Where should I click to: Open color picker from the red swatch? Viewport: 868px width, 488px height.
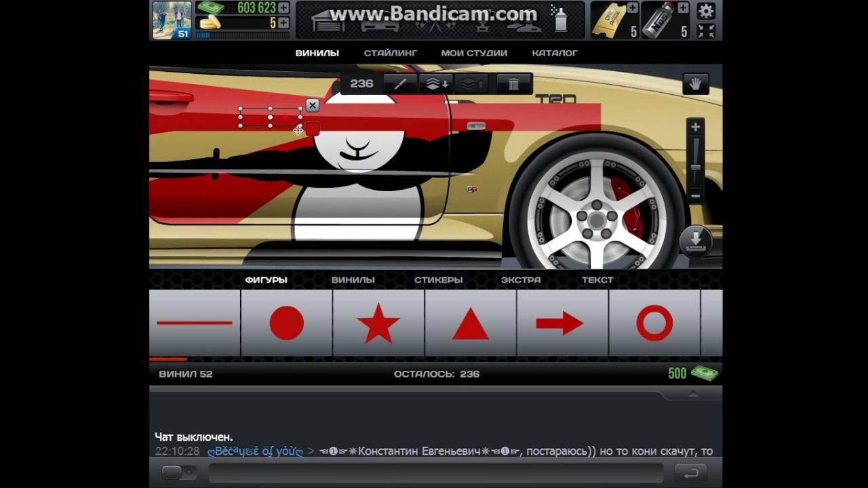[x=312, y=129]
